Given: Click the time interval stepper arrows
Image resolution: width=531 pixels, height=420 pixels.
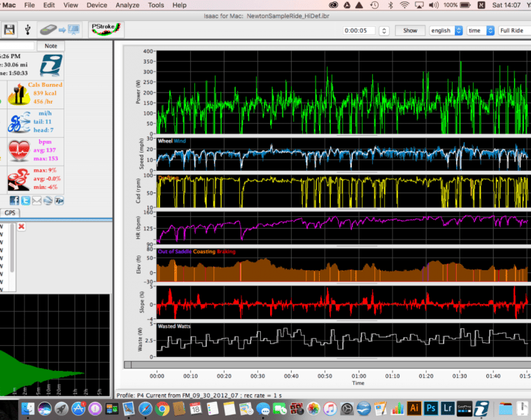Looking at the screenshot, I should coord(383,31).
